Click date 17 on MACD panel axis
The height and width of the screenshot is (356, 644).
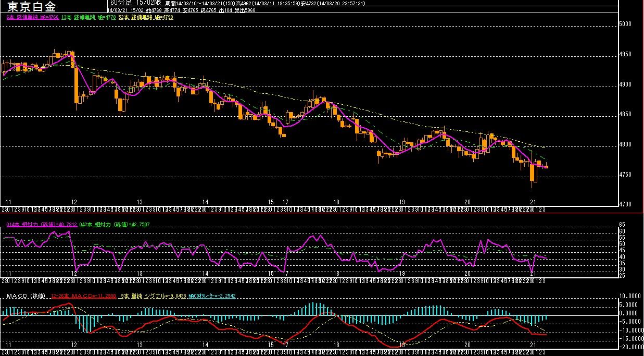(285, 345)
